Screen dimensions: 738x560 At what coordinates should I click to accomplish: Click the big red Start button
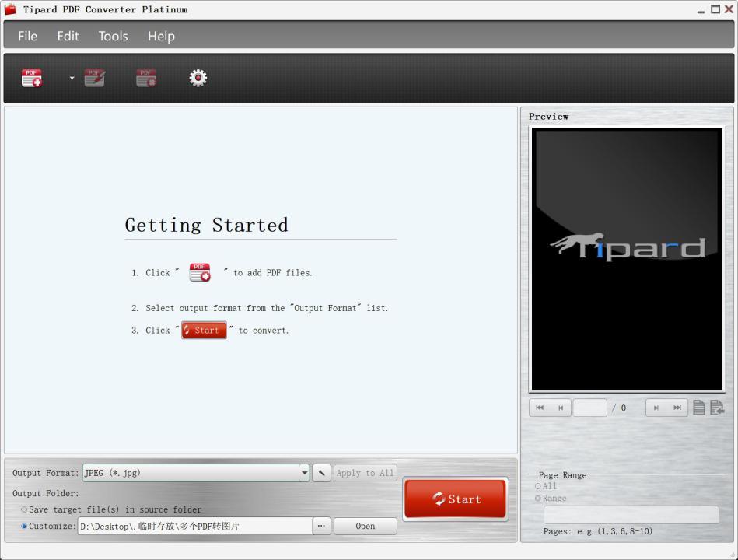click(x=456, y=499)
